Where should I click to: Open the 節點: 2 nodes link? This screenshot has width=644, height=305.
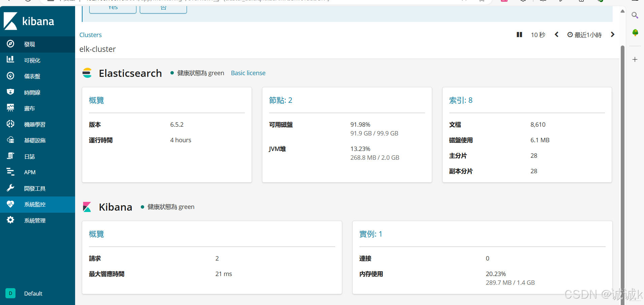[281, 100]
